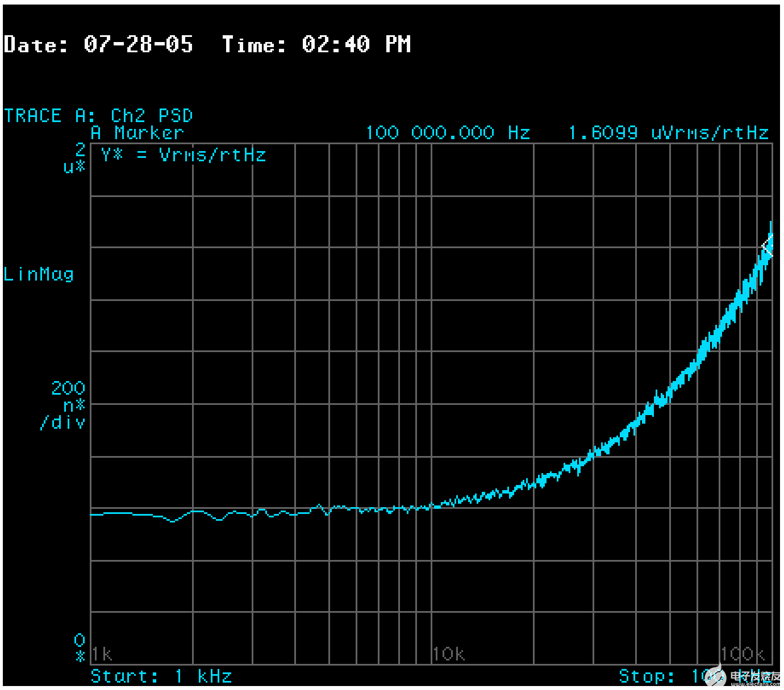784x690 pixels.
Task: Click the 10k frequency axis label
Action: point(449,654)
